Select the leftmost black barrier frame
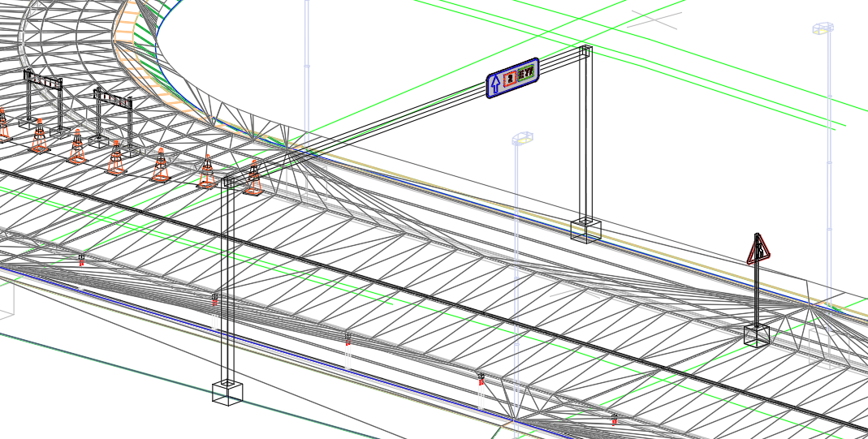Viewport: 868px width, 439px height. (43, 84)
